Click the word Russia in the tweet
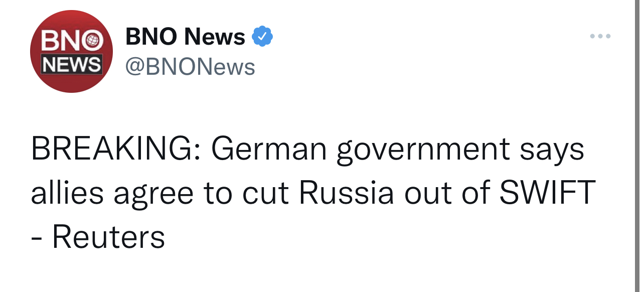This screenshot has height=292, width=644. 347,193
